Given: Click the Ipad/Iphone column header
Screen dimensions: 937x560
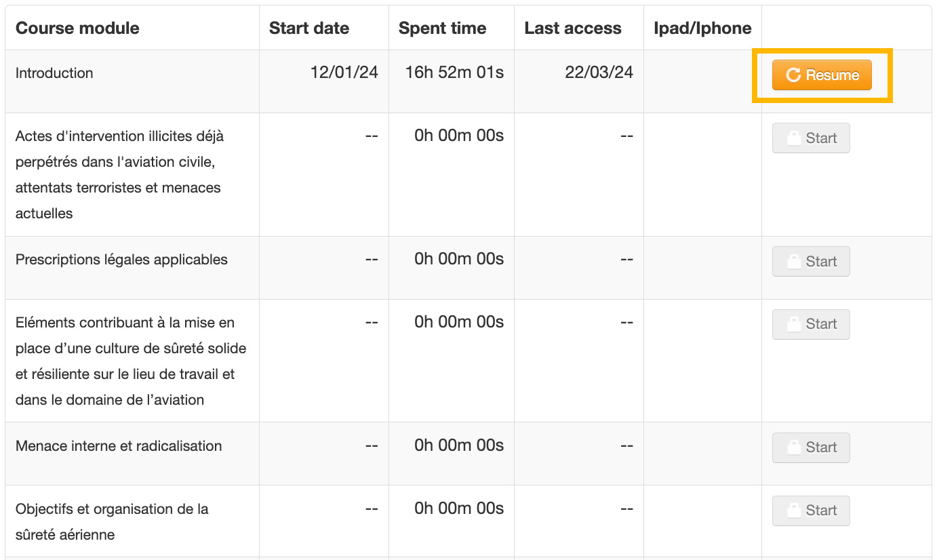Looking at the screenshot, I should pos(702,28).
